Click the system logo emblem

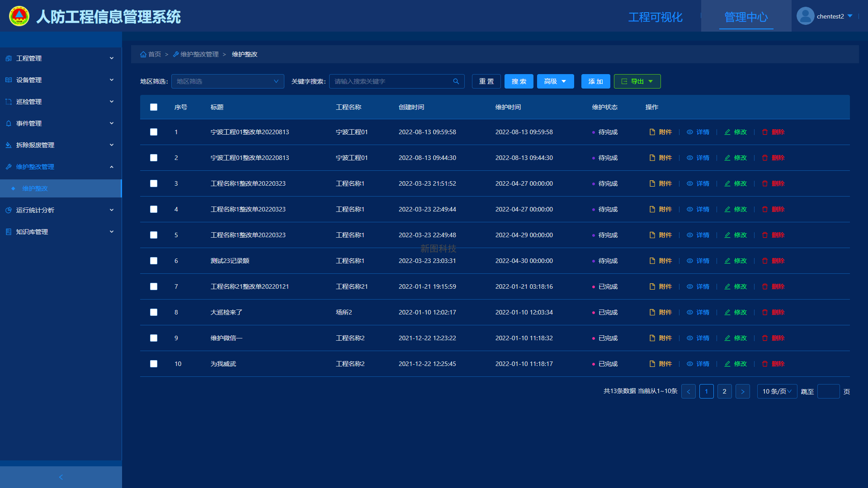point(19,16)
